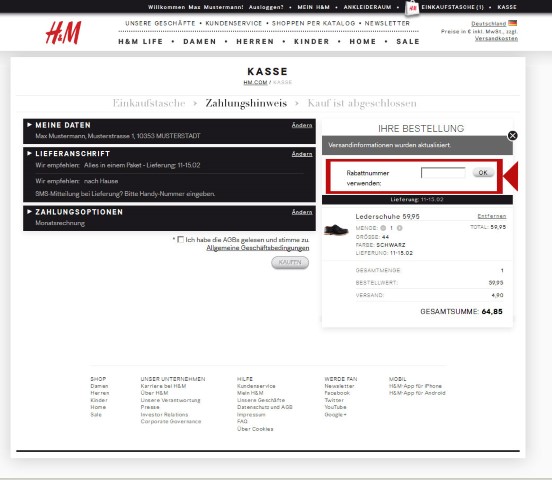This screenshot has height=480, width=552.
Task: Click the H&M logo
Action: (x=63, y=33)
